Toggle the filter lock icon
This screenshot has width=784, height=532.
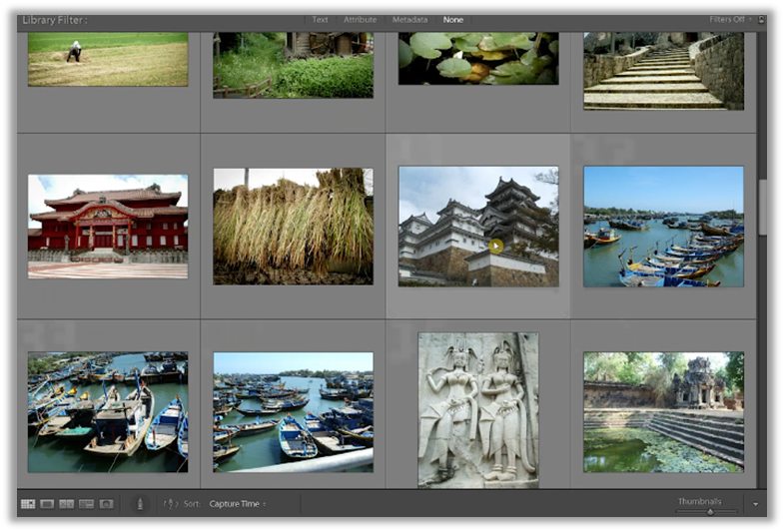tap(762, 19)
